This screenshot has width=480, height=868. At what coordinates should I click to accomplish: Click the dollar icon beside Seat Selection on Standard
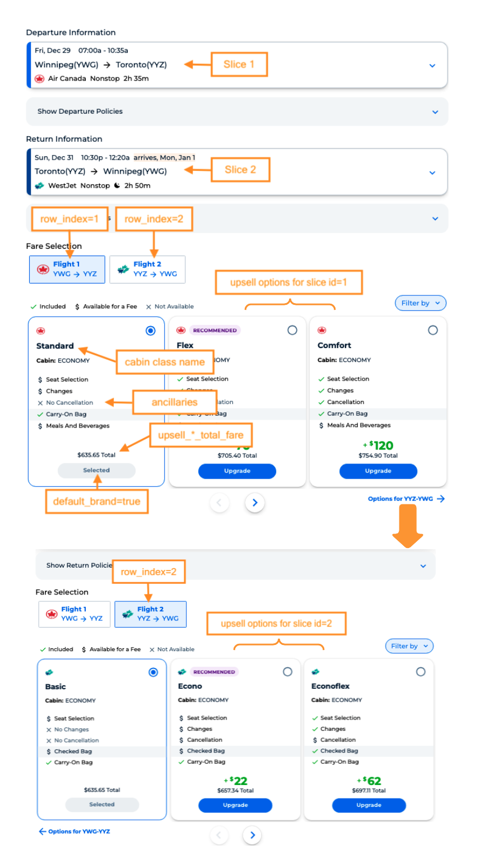tap(39, 379)
